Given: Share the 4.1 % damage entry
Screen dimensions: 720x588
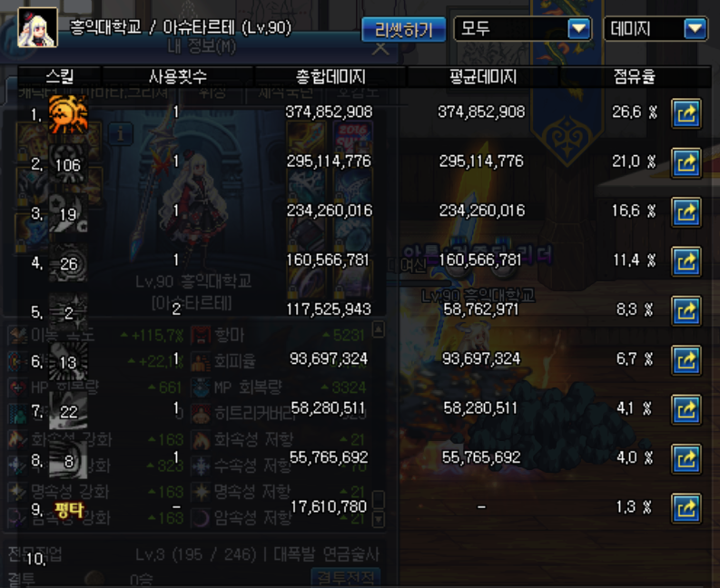Looking at the screenshot, I should (686, 409).
